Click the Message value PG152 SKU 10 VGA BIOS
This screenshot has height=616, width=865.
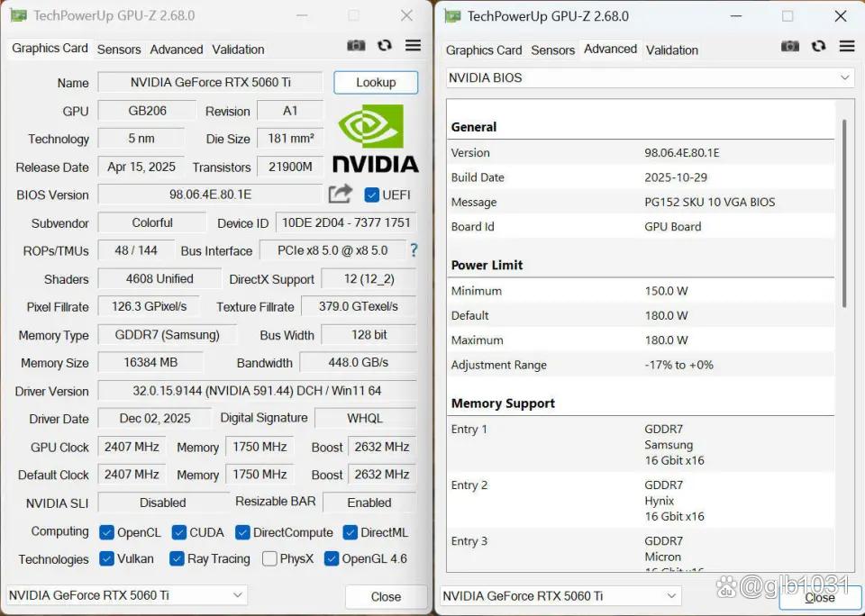709,202
